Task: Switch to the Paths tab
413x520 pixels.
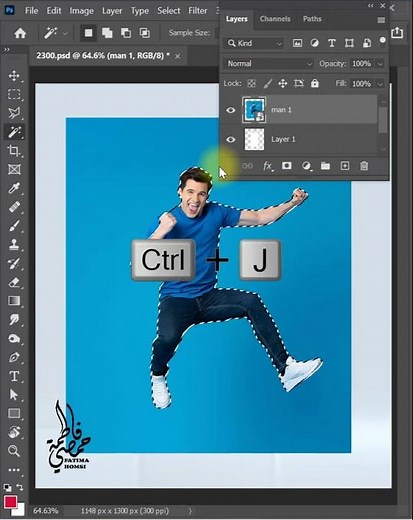Action: (x=312, y=19)
